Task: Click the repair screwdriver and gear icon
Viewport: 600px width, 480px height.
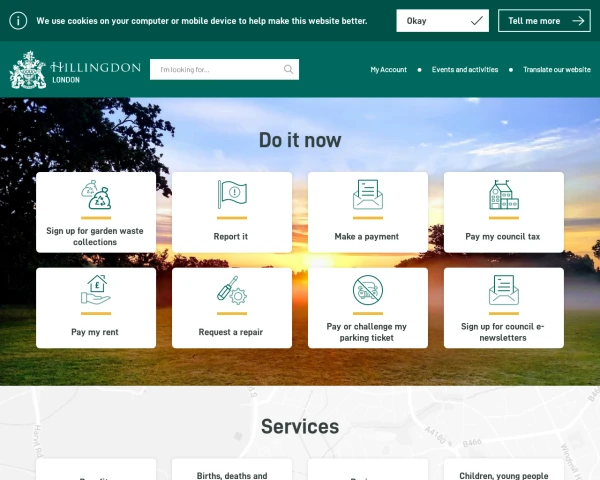Action: (x=232, y=290)
